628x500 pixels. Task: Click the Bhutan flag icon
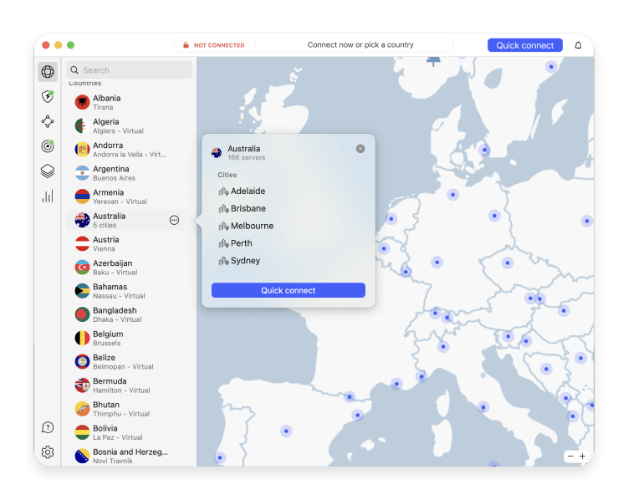(x=82, y=409)
